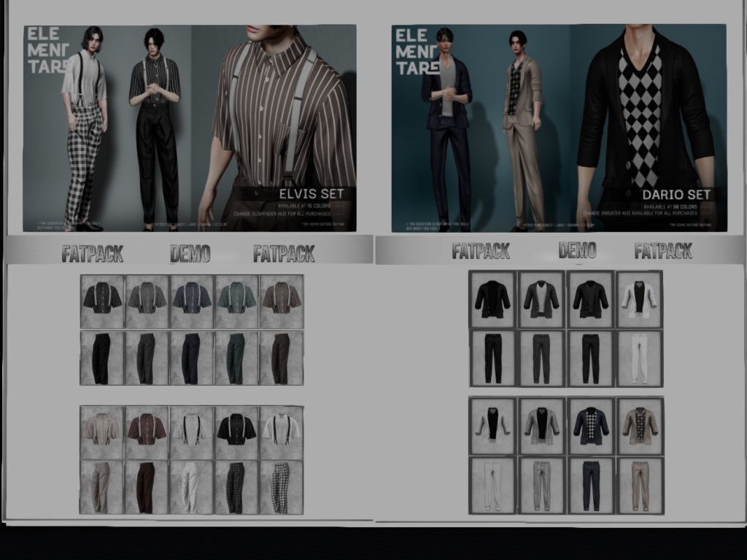This screenshot has width=747, height=560.
Task: Select the charcoal gray Elvis pants
Action: 147,358
